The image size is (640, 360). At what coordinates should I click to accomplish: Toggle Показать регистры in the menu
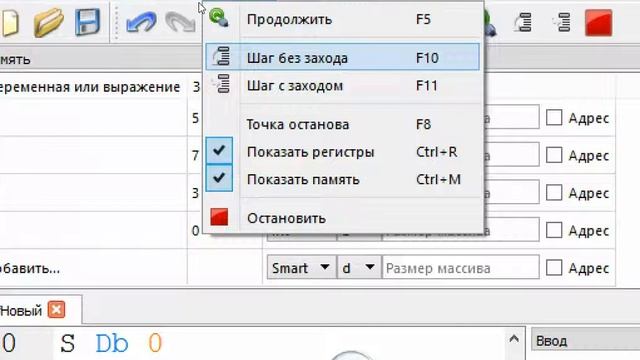(x=343, y=152)
